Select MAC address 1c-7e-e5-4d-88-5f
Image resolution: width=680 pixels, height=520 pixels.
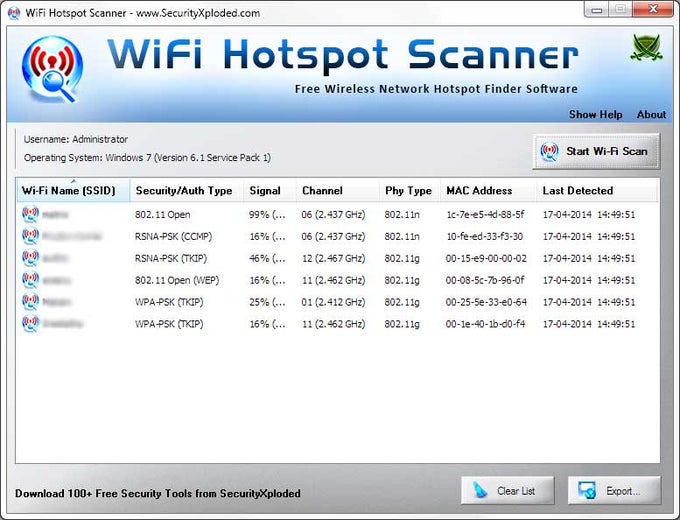(x=485, y=215)
